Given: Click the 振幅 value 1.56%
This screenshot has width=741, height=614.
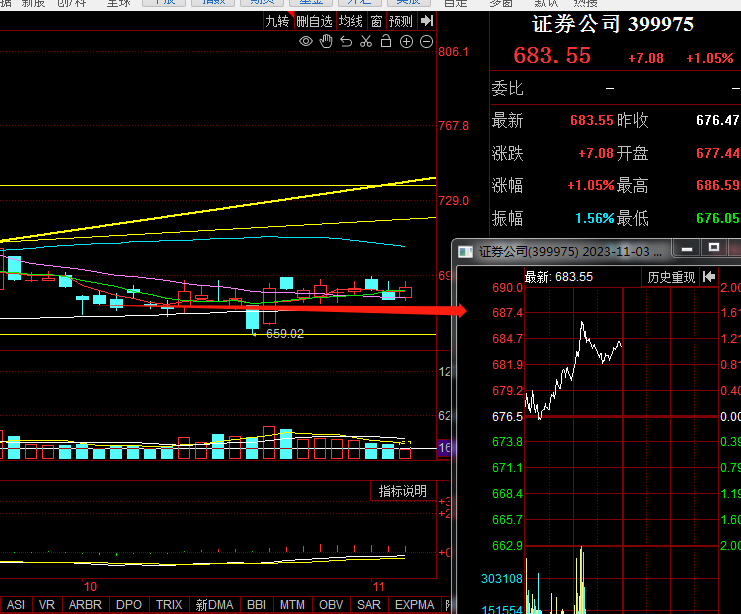Looking at the screenshot, I should click(x=595, y=218).
